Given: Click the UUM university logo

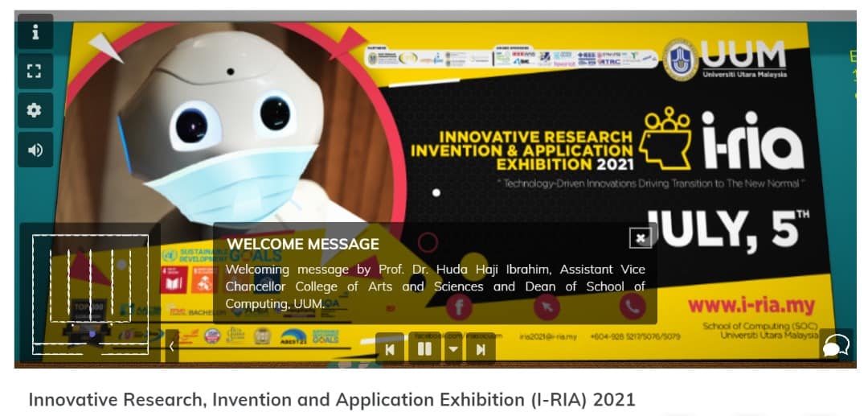Looking at the screenshot, I should (725, 59).
